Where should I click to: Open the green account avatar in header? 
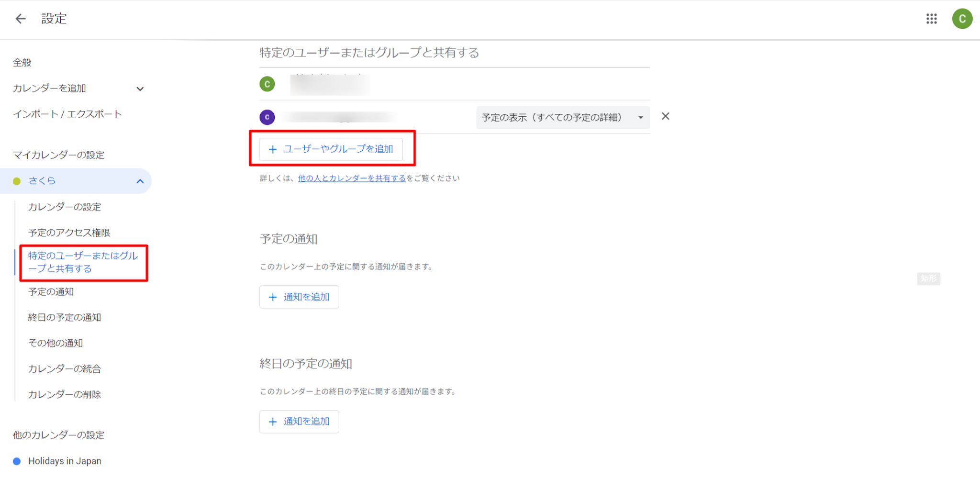[x=962, y=19]
